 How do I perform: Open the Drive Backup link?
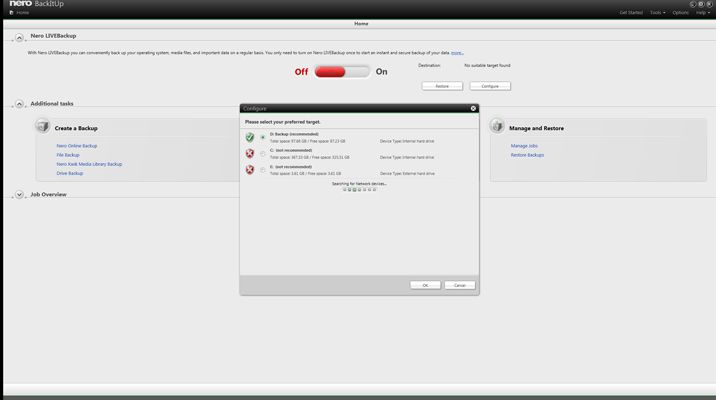point(69,174)
